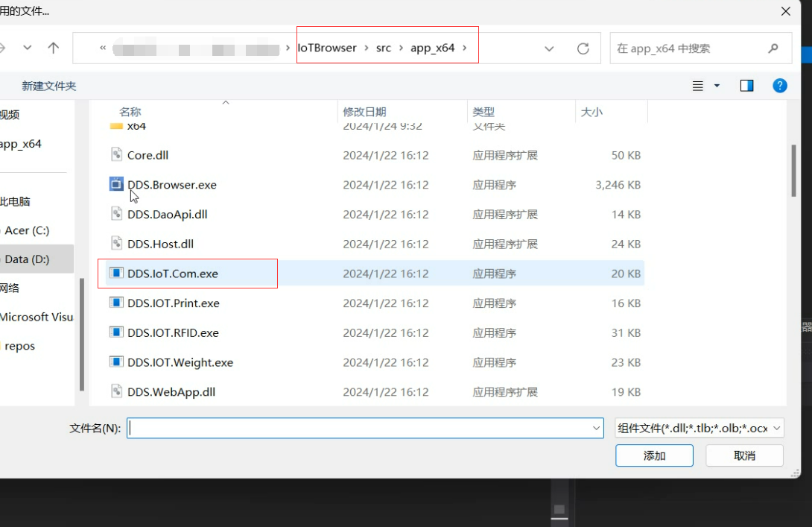Click the file list vertical scrollbar thumb
Image resolution: width=812 pixels, height=527 pixels.
pyautogui.click(x=793, y=171)
